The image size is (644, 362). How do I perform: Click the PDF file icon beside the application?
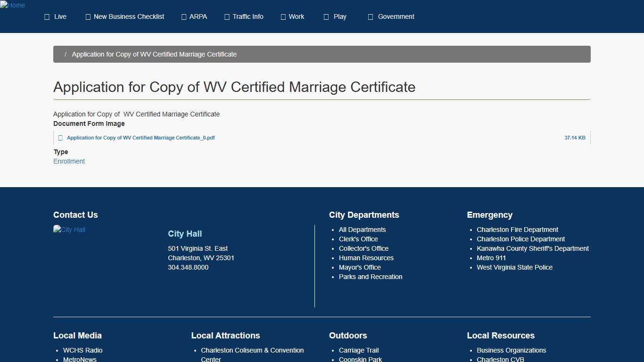point(60,138)
